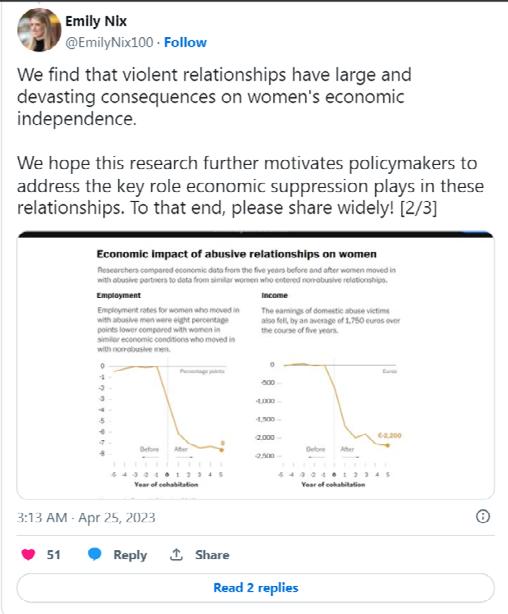Screen dimensions: 508x614
Task: Click the €-2,200 data label on Income chart
Action: (389, 435)
